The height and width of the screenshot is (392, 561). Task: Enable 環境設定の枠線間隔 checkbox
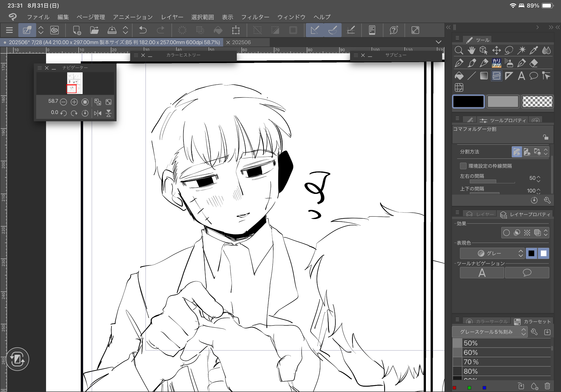(463, 166)
